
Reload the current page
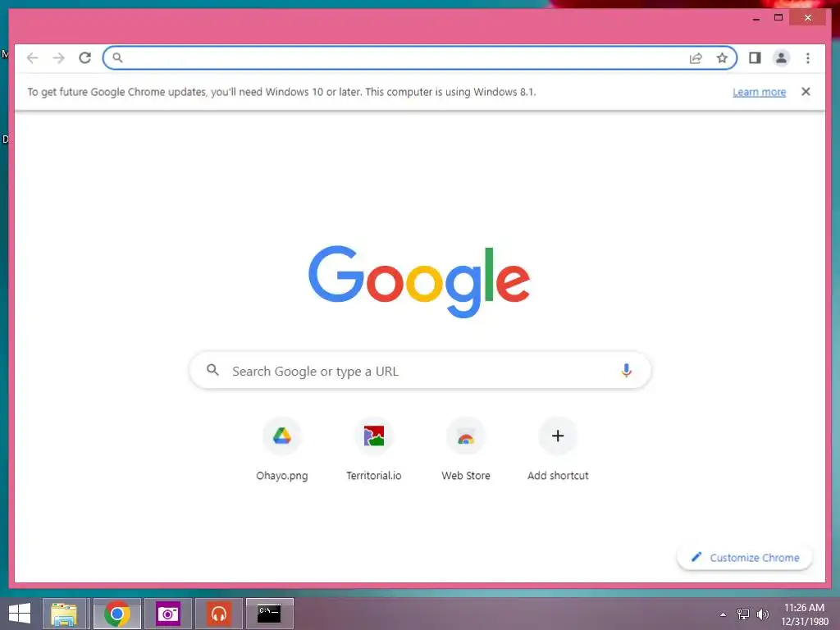tap(84, 58)
